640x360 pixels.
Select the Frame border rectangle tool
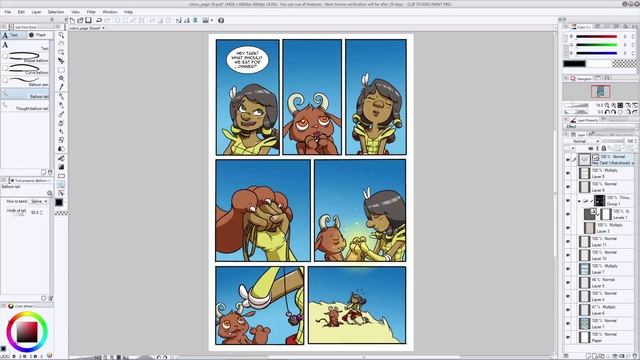click(x=61, y=176)
